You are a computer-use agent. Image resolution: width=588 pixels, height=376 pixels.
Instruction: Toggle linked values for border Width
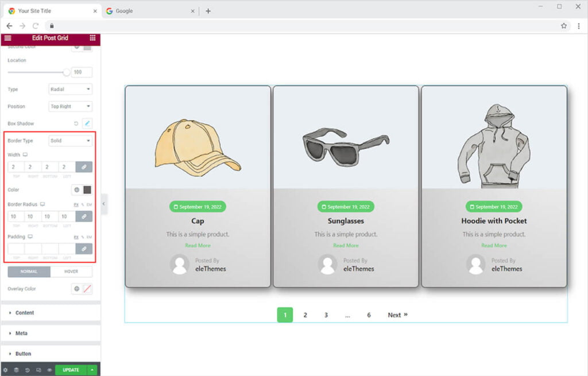click(x=84, y=167)
